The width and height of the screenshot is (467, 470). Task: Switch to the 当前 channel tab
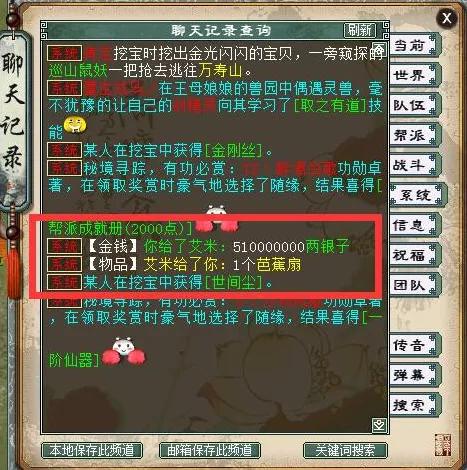tap(413, 45)
